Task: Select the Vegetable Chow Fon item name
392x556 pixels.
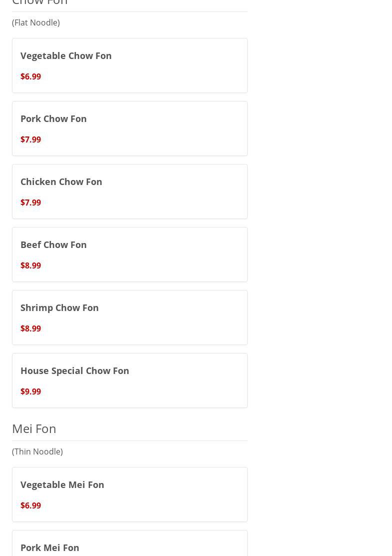Action: 66,55
